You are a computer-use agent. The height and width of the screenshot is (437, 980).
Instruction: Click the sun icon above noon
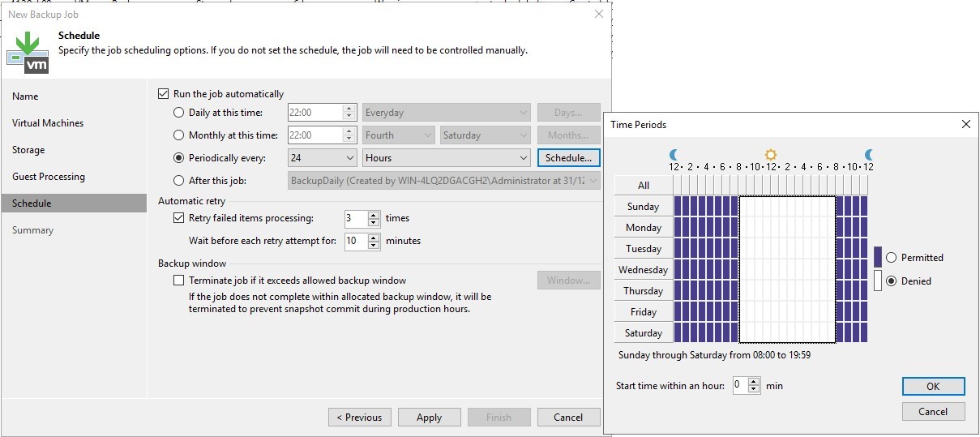771,154
